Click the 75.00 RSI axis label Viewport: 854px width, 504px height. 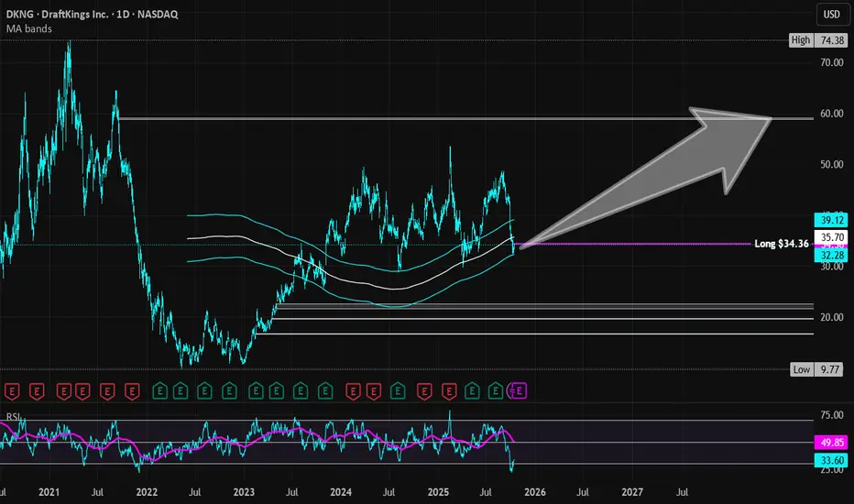832,415
